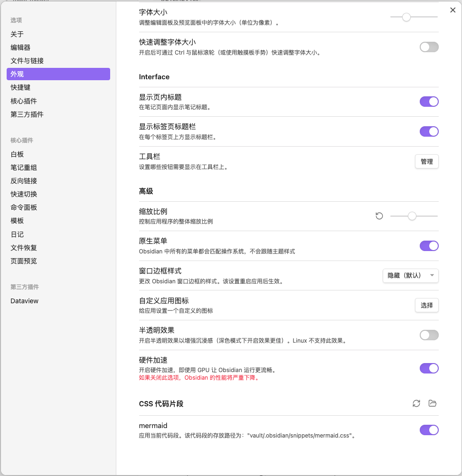This screenshot has width=462, height=476.
Task: Turn off the 显示页内标题 switch
Action: [x=429, y=102]
